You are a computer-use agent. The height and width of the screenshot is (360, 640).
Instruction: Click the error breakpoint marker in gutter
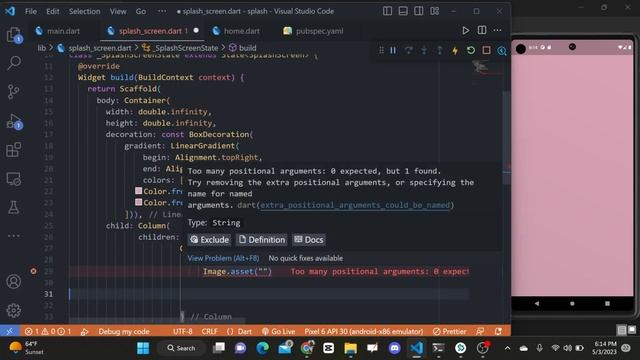pyautogui.click(x=33, y=271)
